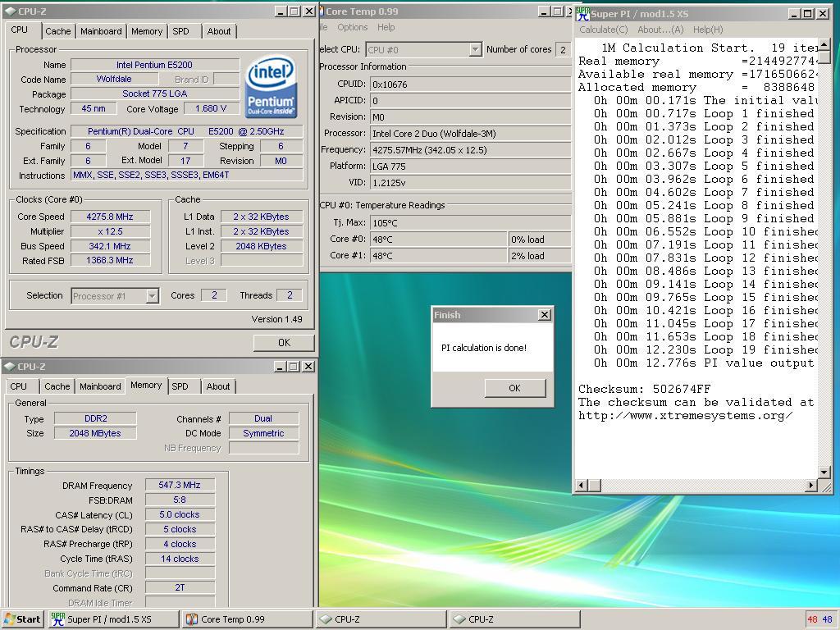Activate the second CPU-Z taskbar button

pos(515,619)
